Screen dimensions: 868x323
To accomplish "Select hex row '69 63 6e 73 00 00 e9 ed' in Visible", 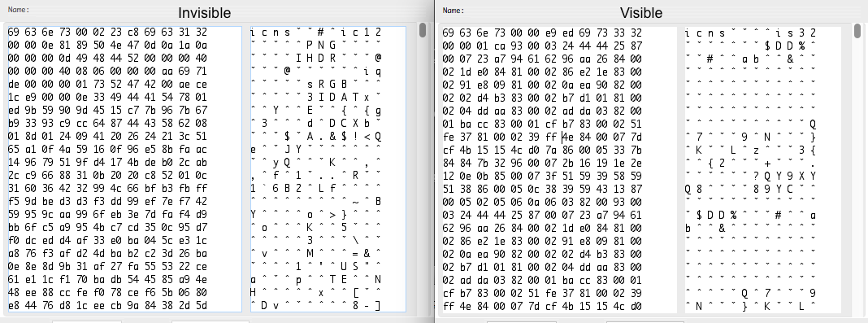I will 543,33.
